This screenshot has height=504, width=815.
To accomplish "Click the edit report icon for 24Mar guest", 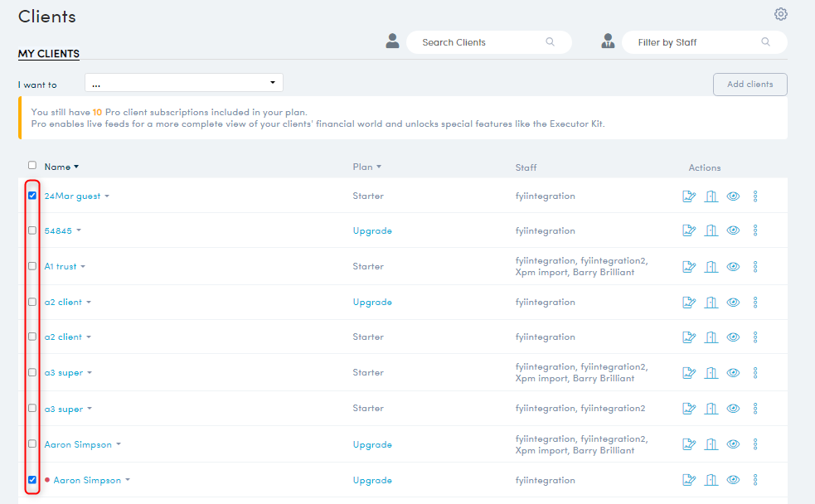I will (689, 196).
